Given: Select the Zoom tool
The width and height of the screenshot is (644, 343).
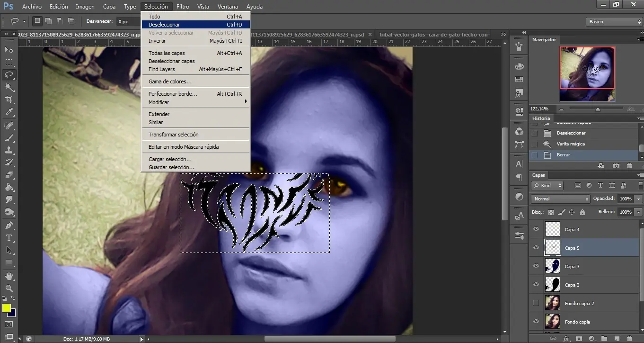Looking at the screenshot, I should pos(9,288).
